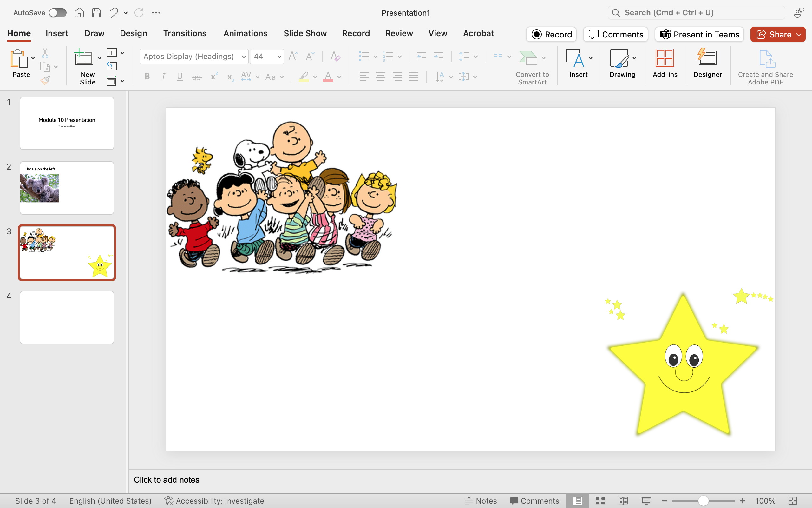Click Create and Share Adobe PDF
This screenshot has width=812, height=508.
(765, 67)
